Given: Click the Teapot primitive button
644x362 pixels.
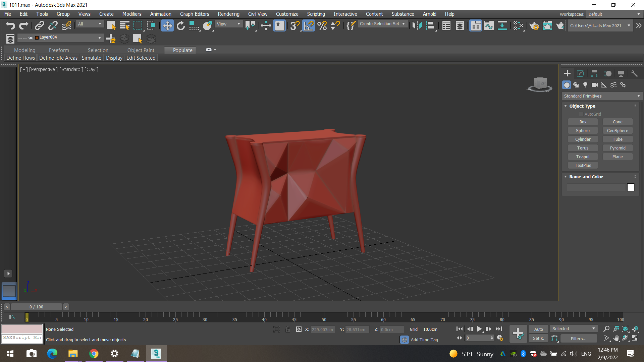Looking at the screenshot, I should (583, 157).
